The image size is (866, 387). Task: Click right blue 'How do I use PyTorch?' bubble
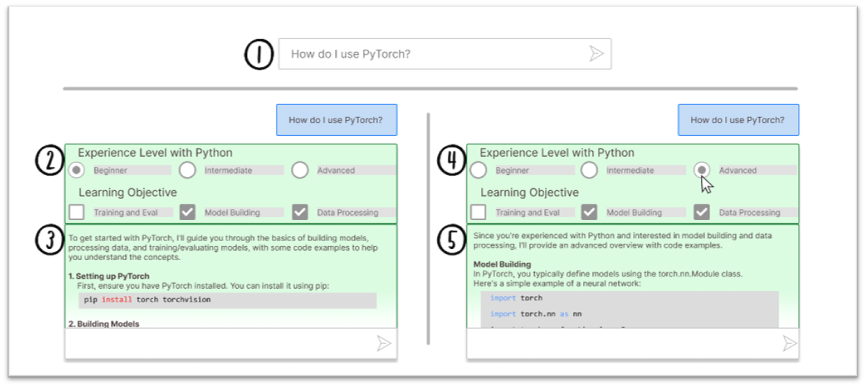(738, 120)
